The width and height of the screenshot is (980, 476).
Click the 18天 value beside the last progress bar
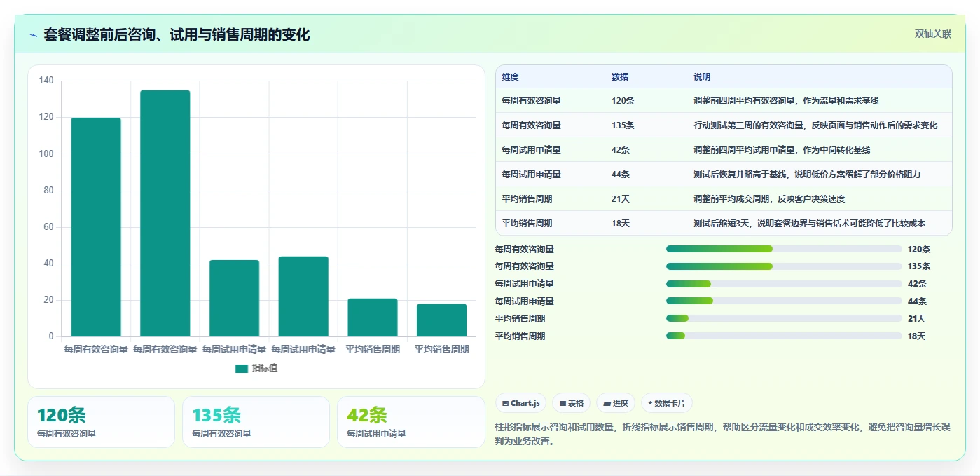coord(916,336)
